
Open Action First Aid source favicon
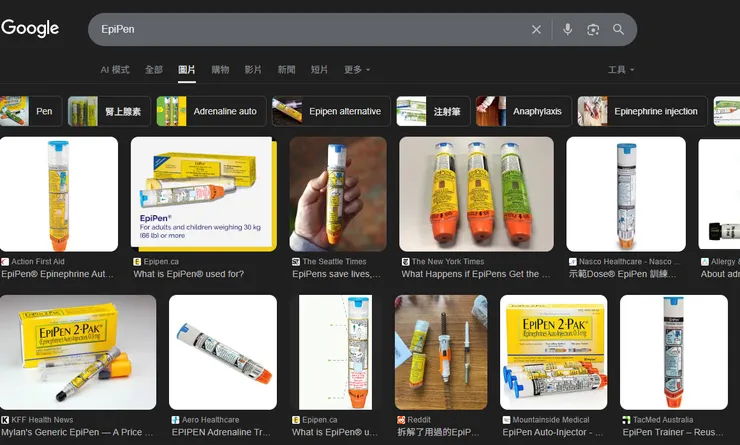click(5, 261)
